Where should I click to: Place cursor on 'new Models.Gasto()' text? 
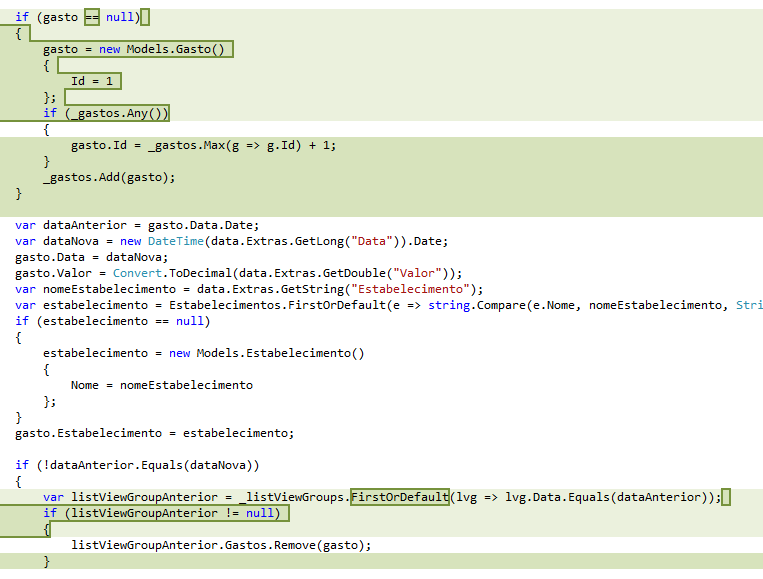point(162,49)
